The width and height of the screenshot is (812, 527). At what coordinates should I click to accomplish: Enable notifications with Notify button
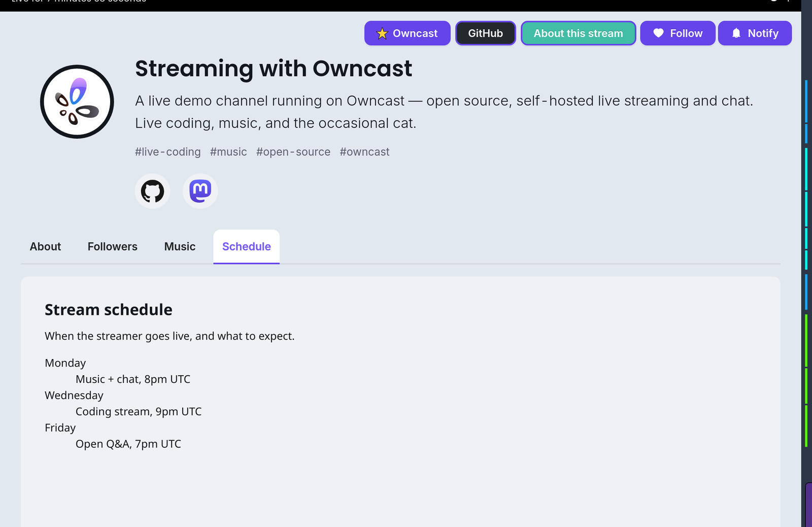(755, 33)
